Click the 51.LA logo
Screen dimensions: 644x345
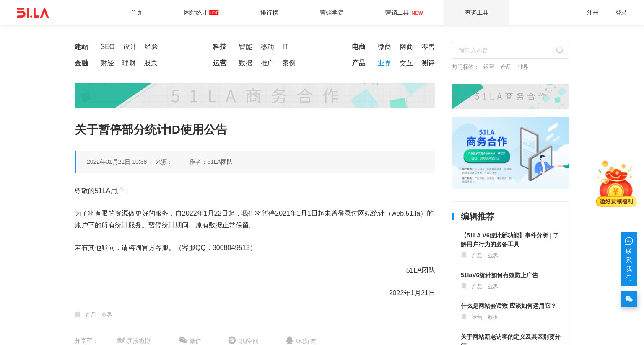(x=33, y=13)
